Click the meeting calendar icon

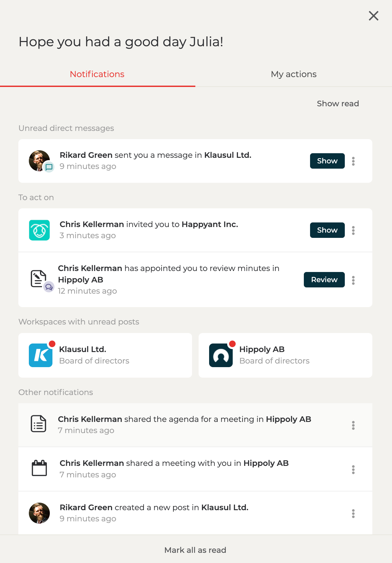point(39,468)
